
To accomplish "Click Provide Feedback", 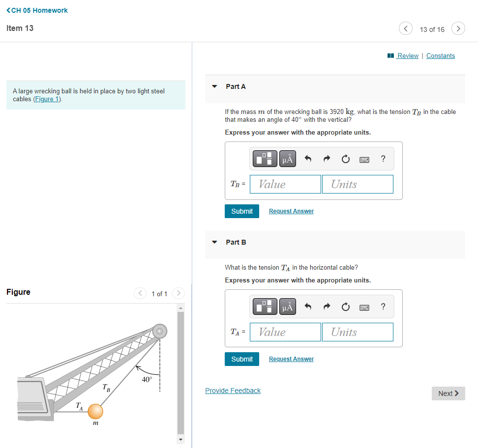I will pos(233,390).
